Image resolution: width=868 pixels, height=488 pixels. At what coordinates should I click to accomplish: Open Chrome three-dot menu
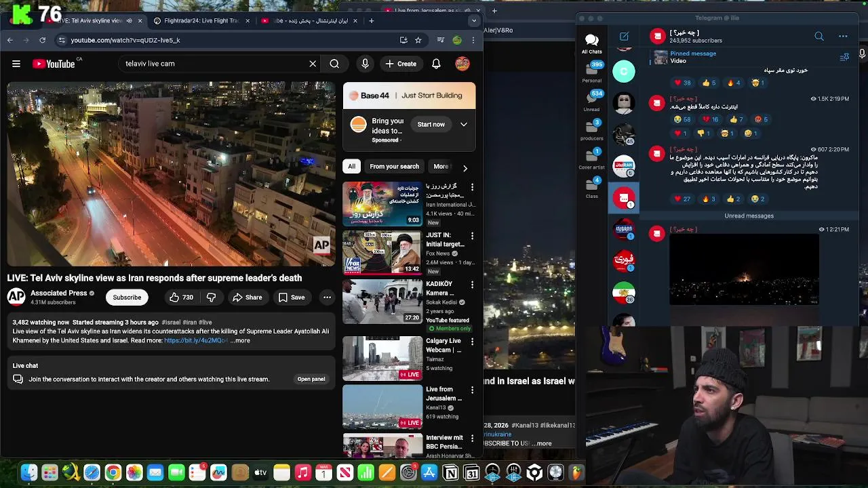click(473, 40)
